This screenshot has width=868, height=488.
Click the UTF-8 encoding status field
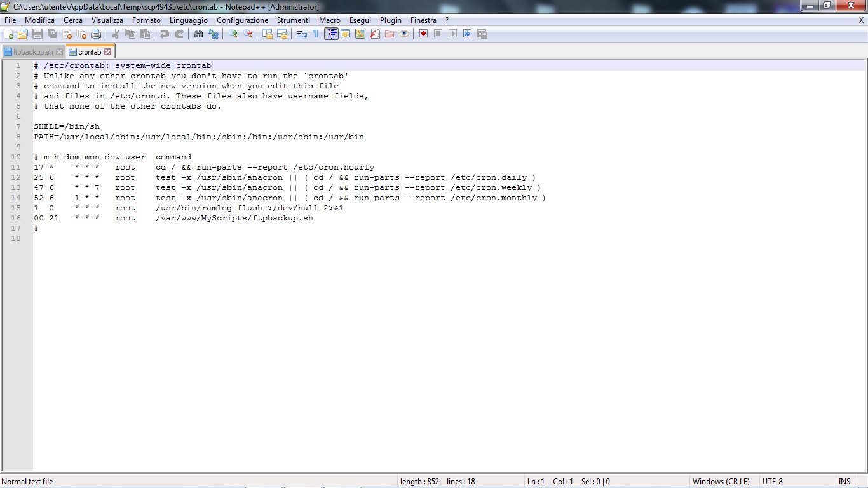coord(797,482)
